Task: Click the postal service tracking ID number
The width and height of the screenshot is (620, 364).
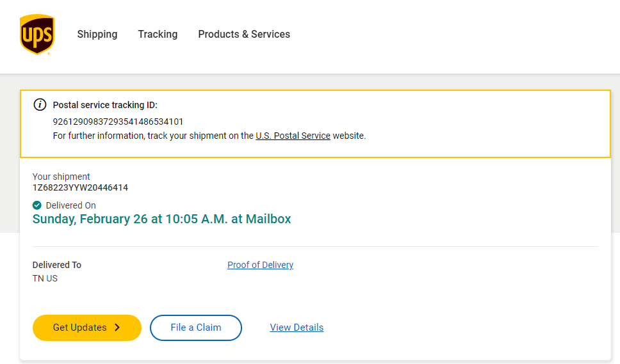Action: [118, 122]
